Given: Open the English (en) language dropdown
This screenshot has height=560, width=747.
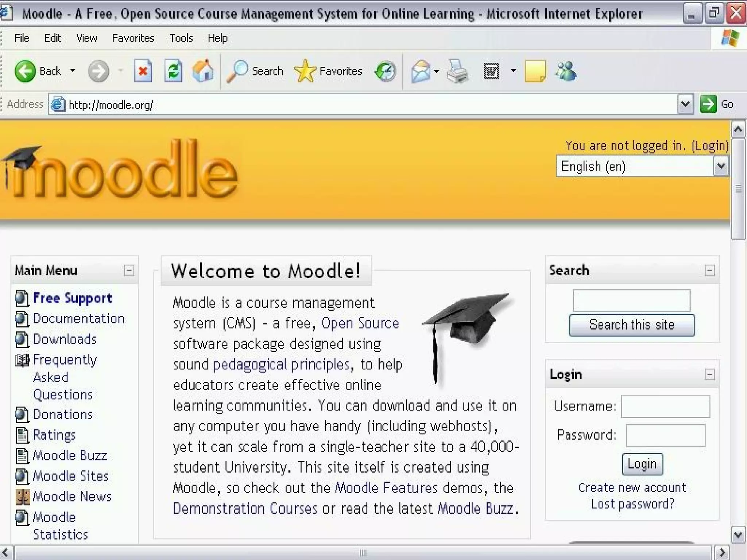Looking at the screenshot, I should point(720,166).
